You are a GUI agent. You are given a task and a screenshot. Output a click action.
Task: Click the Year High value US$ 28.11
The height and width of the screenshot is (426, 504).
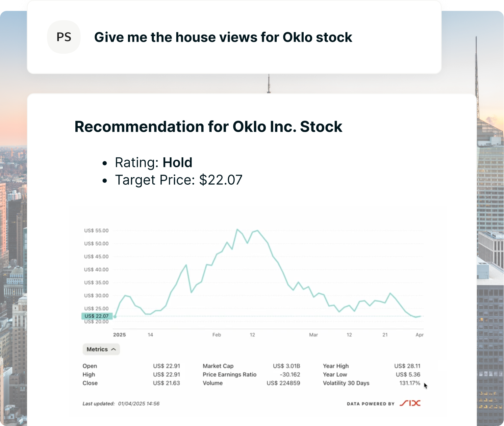point(407,366)
